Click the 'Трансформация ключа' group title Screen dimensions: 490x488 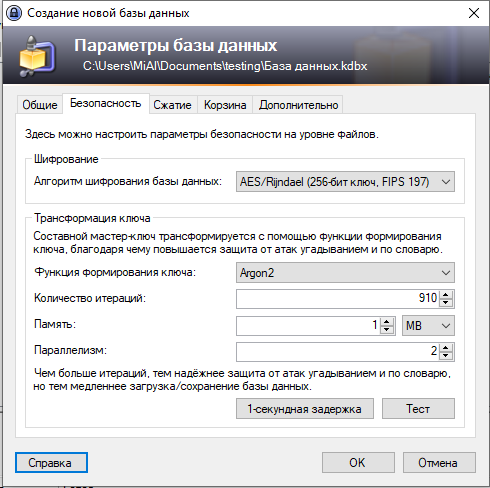(x=92, y=218)
